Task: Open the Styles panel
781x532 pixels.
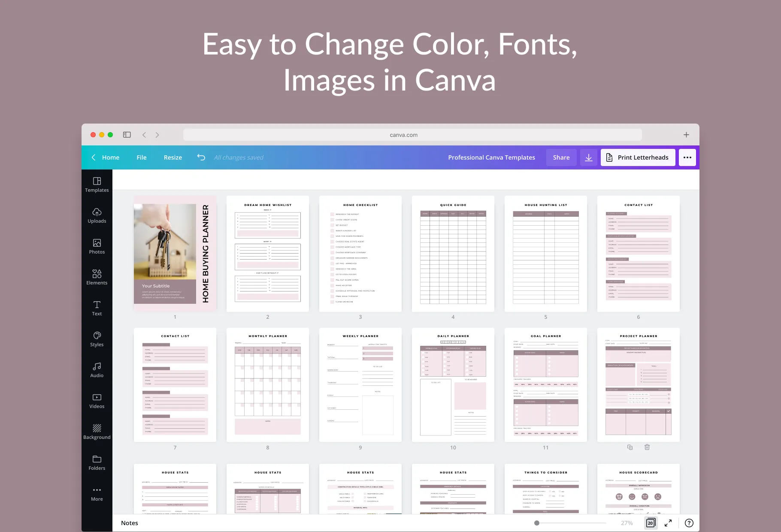Action: coord(97,339)
